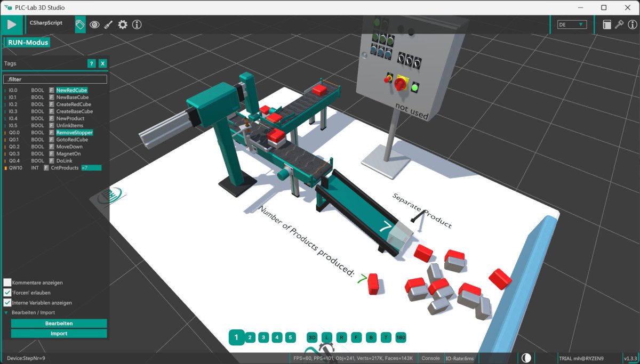This screenshot has height=364, width=640.
Task: Uncheck the "'Forcen' erlauben" checkbox
Action: (x=7, y=293)
